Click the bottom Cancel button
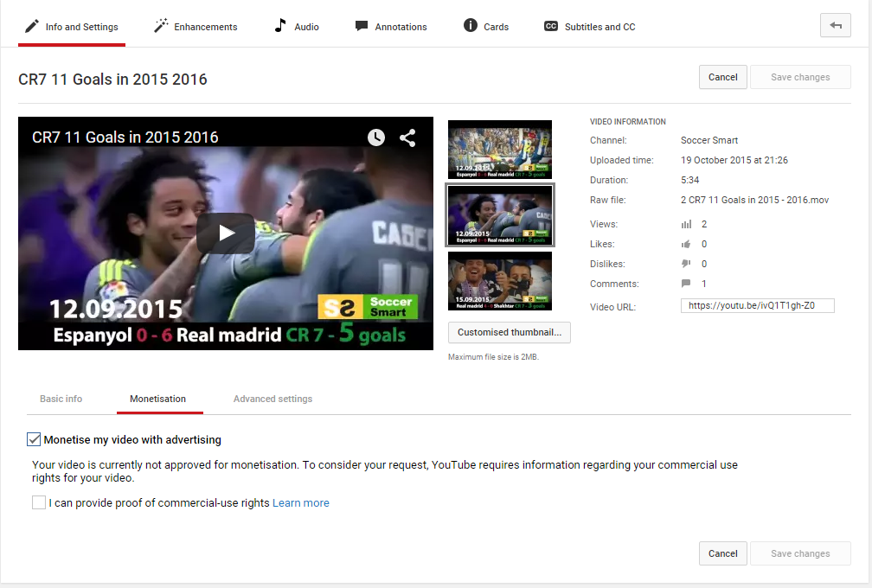 pyautogui.click(x=723, y=553)
